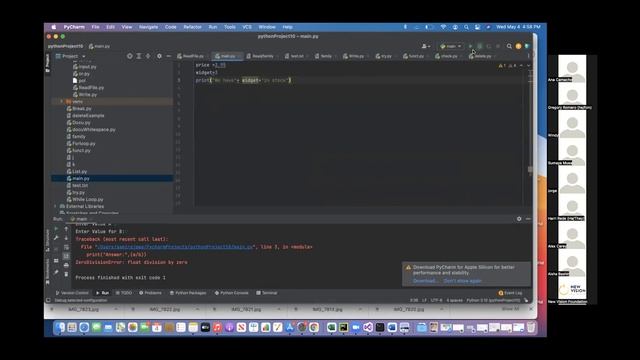
Task: Click the editor vertical scrollbar
Action: click(530, 169)
